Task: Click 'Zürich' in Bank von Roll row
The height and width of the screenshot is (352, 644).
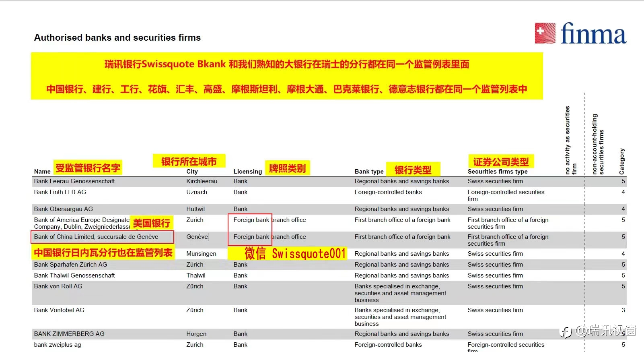Action: coord(195,286)
